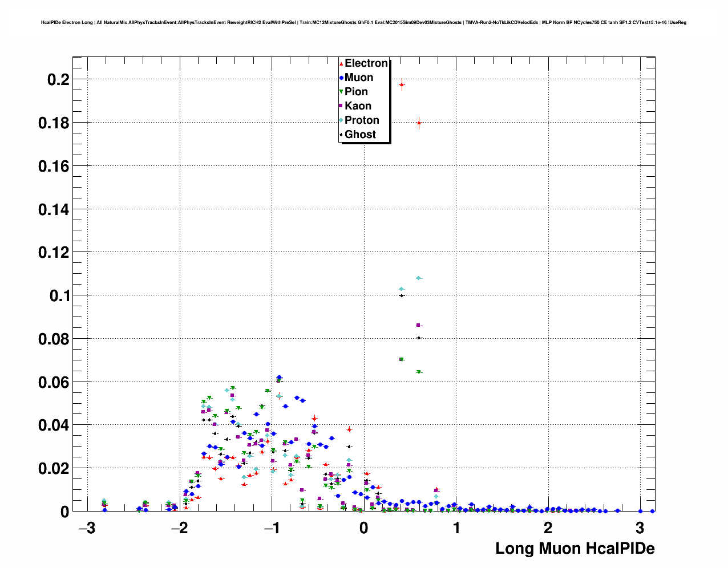Select the Pion legend label

click(356, 92)
